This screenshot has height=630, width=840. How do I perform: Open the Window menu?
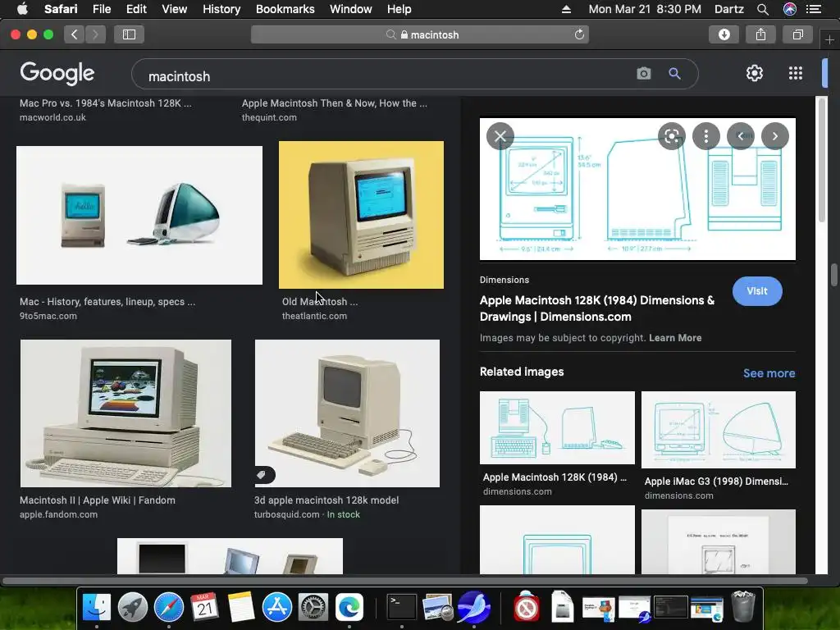tap(350, 9)
